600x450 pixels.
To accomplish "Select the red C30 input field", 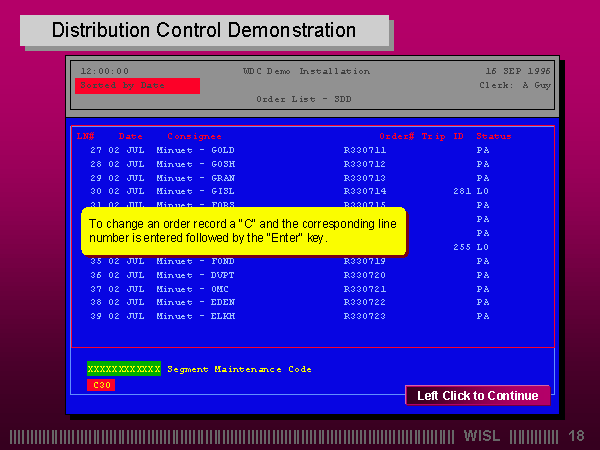I will tap(101, 385).
